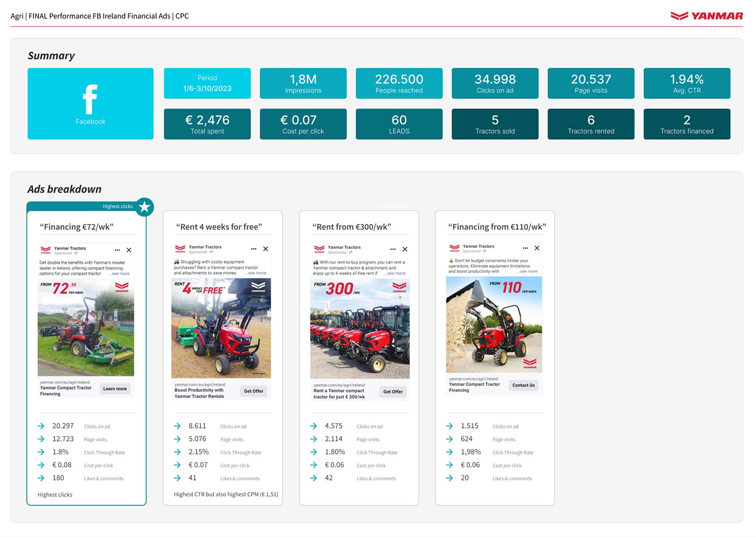Click Get Offer on the Rent from €300/wk ad
Screen dimensions: 756x537
click(x=393, y=392)
